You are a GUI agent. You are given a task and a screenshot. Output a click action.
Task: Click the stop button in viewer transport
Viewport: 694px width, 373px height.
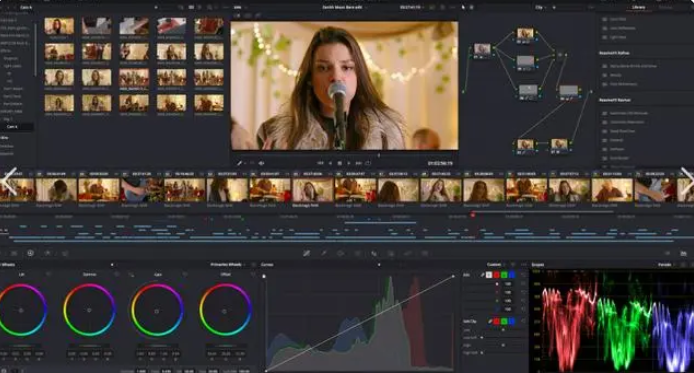coord(339,163)
